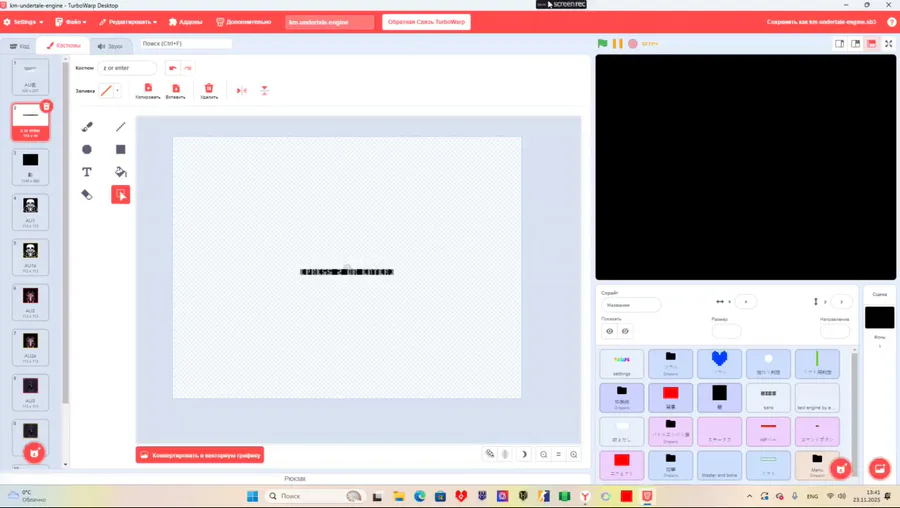
Task: Reset paint canvas zoom
Action: click(x=558, y=455)
